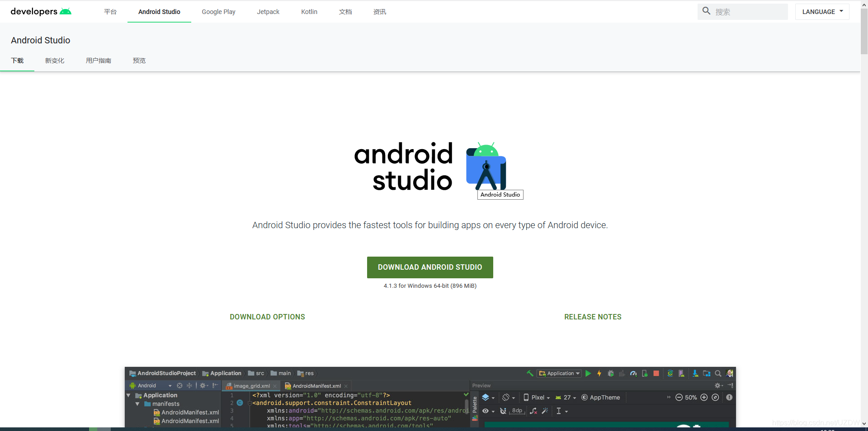Open the Jetpack nav tab

click(268, 12)
